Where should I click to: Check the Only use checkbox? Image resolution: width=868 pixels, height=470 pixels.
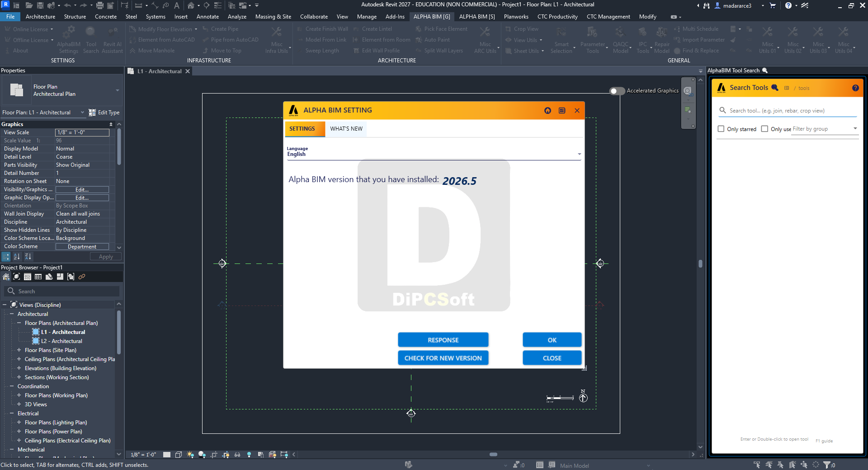(x=764, y=129)
